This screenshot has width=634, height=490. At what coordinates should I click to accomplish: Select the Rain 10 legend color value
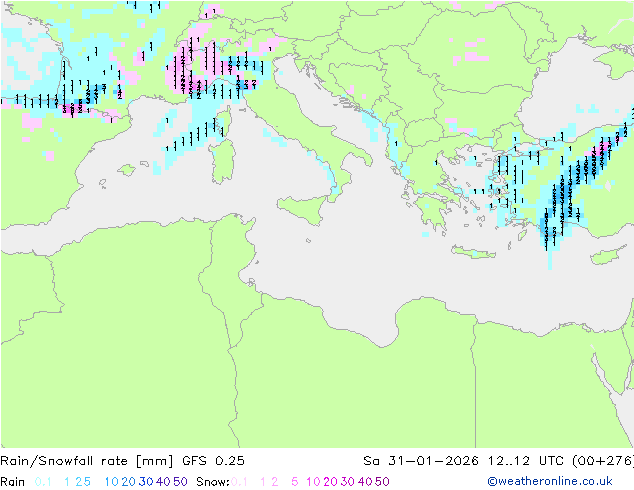[x=112, y=482]
